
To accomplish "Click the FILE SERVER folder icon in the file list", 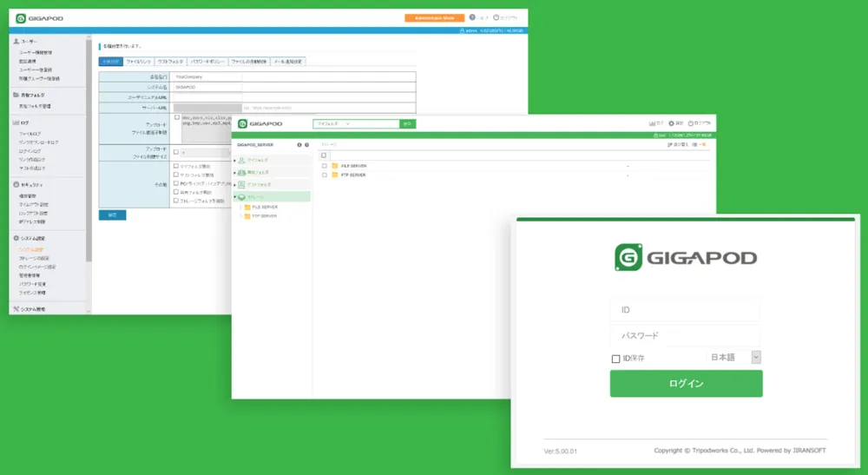I will [x=334, y=165].
